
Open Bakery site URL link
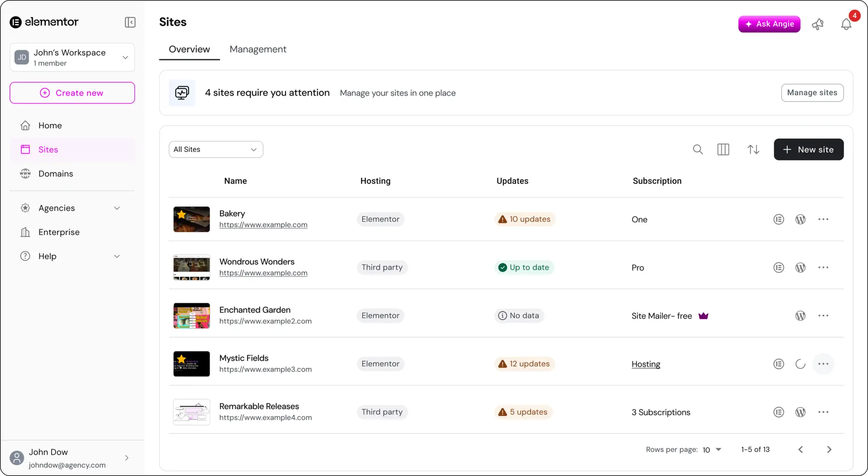(263, 225)
